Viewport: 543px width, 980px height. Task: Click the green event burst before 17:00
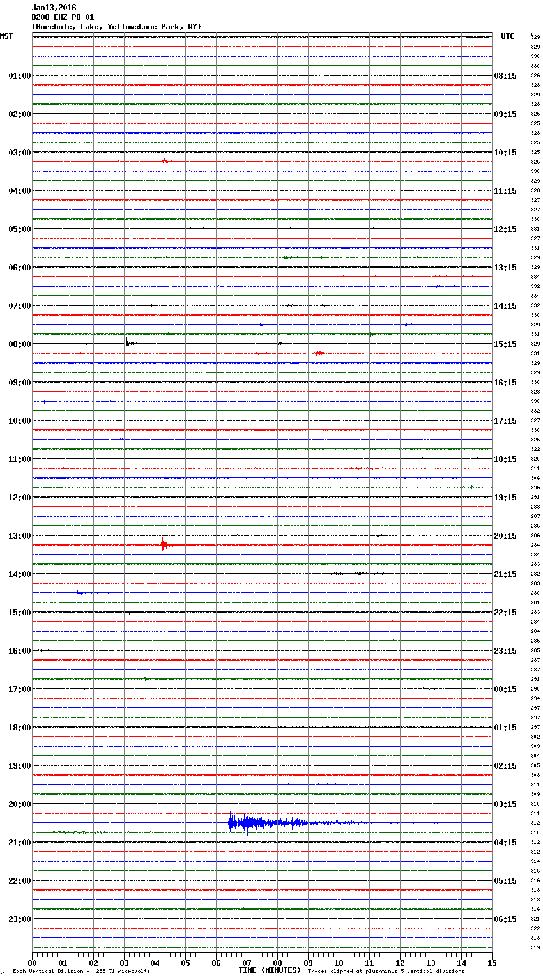tap(146, 678)
